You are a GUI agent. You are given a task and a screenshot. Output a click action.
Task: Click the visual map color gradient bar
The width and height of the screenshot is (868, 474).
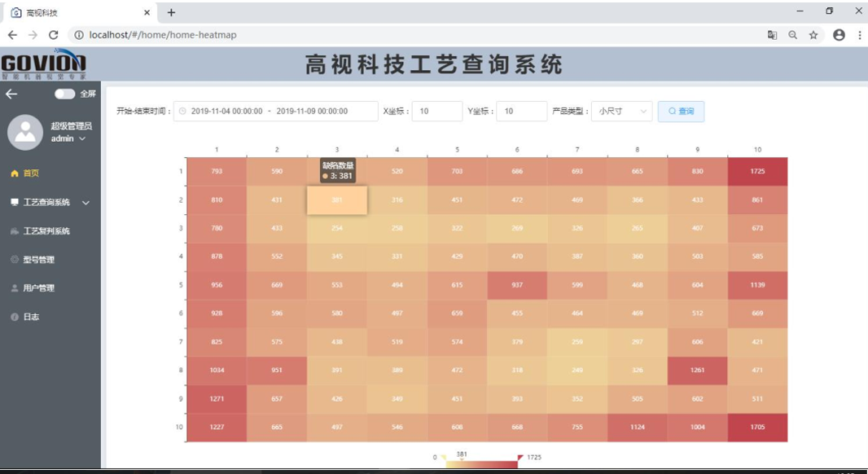click(x=482, y=464)
